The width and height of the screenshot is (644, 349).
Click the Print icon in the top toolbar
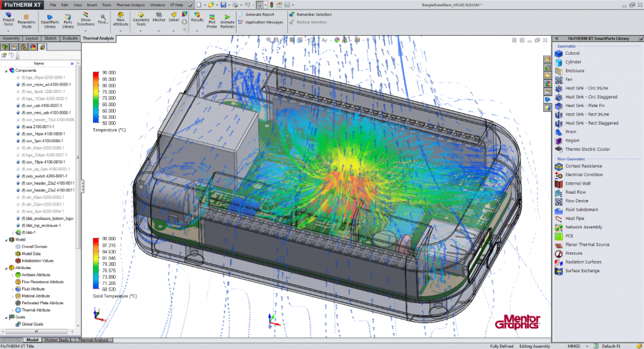point(235,5)
